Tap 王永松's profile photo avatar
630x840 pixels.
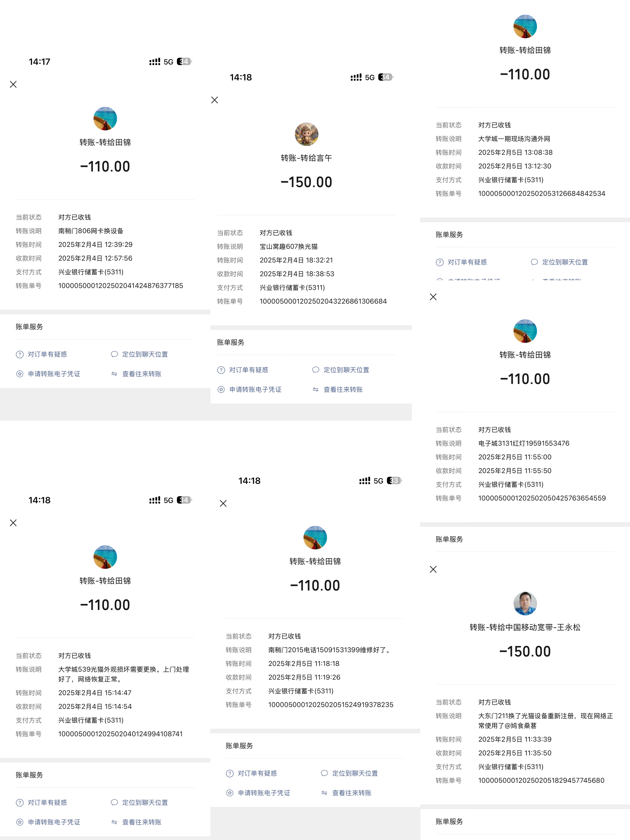click(525, 603)
